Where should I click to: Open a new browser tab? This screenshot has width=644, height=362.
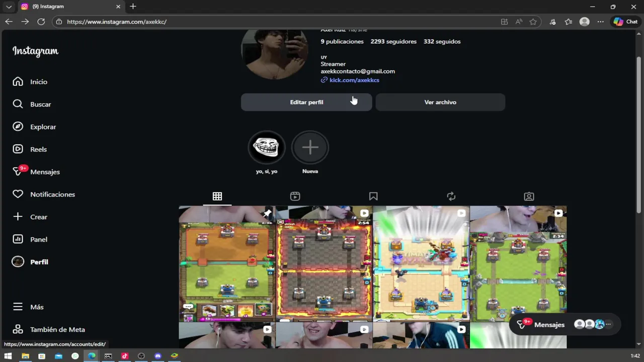point(133,7)
